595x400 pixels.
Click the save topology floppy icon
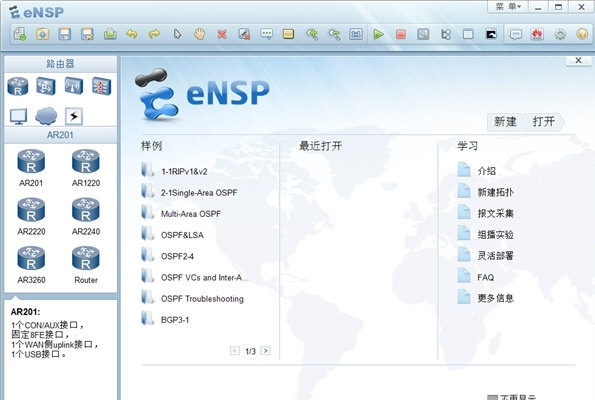[x=65, y=34]
